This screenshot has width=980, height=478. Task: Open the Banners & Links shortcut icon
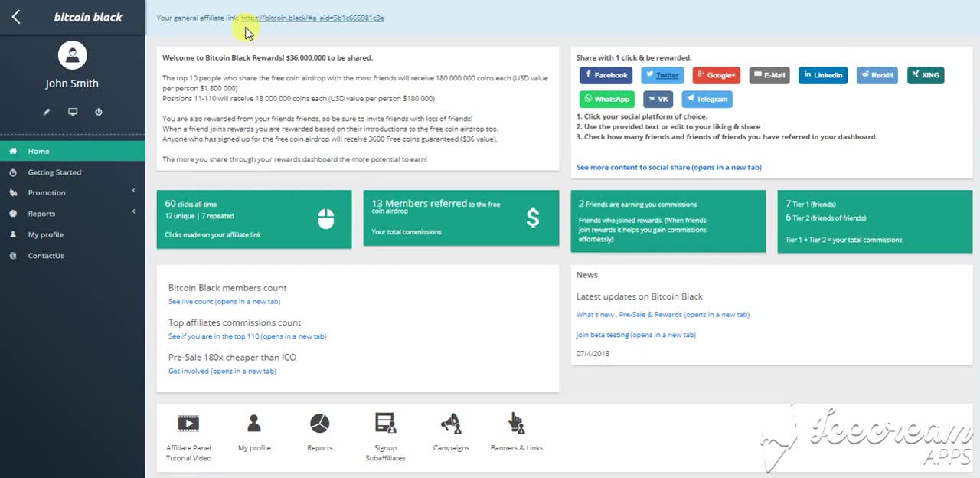pyautogui.click(x=516, y=423)
